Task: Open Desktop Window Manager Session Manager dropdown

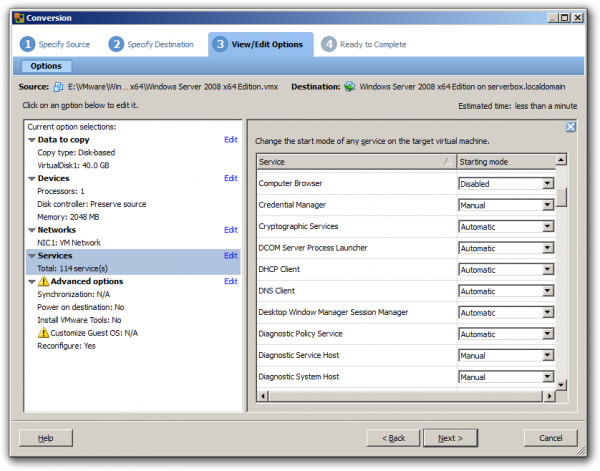Action: tap(548, 312)
